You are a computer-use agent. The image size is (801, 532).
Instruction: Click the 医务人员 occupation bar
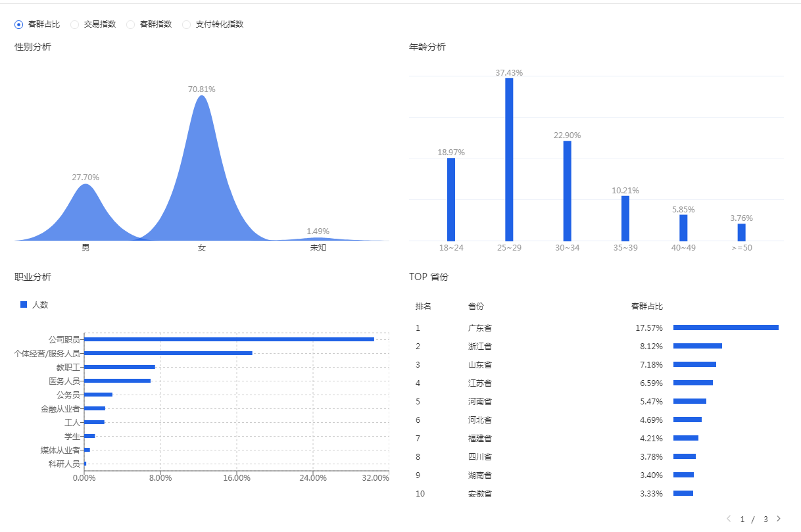118,381
